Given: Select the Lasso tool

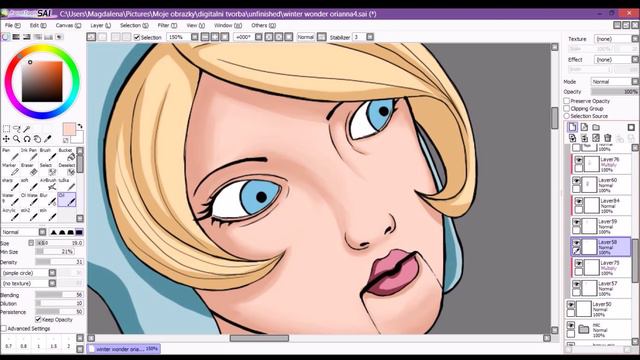Looking at the screenshot, I should (17, 129).
